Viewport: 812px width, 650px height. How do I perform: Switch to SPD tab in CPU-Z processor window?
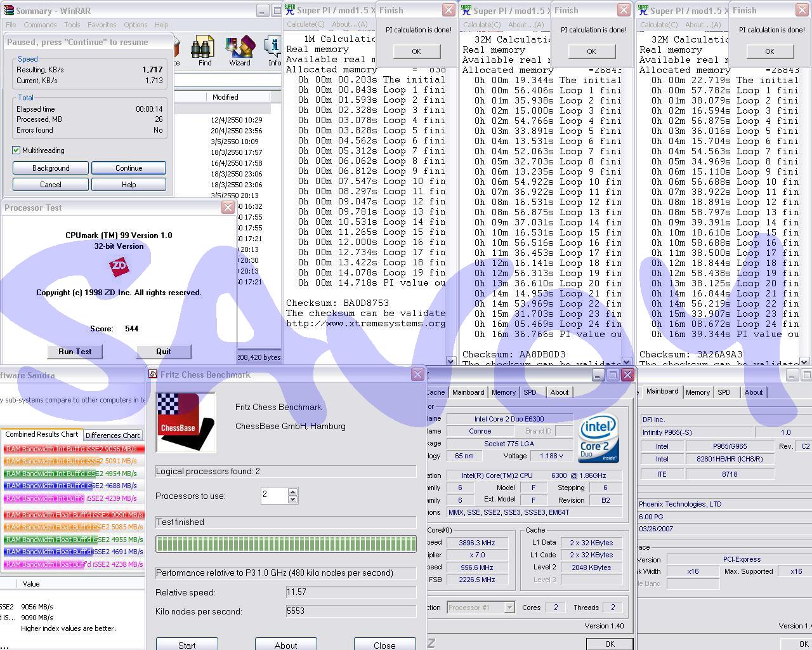(x=530, y=392)
